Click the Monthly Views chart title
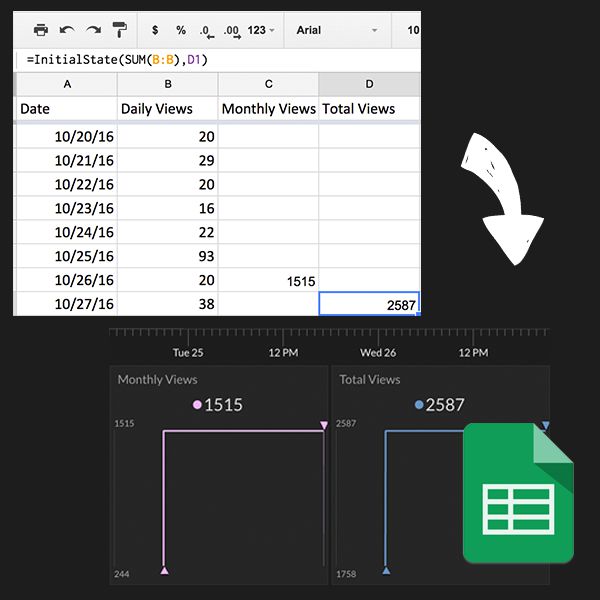 [x=158, y=380]
